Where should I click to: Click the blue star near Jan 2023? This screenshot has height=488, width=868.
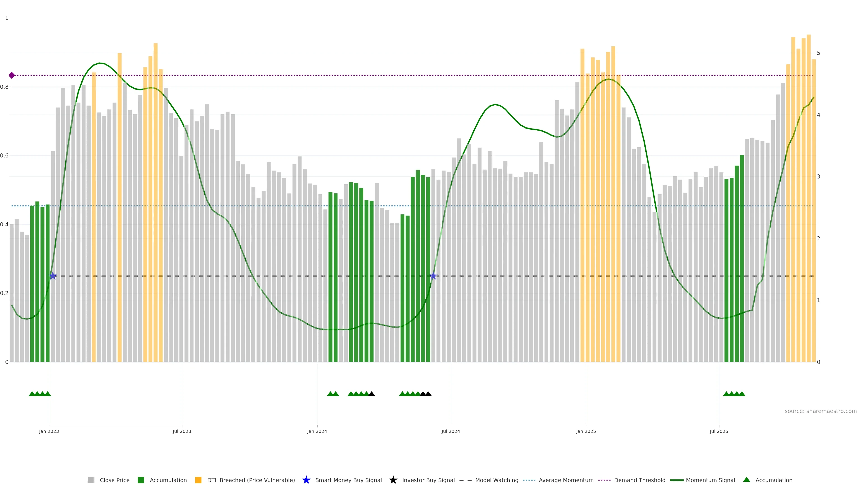53,276
